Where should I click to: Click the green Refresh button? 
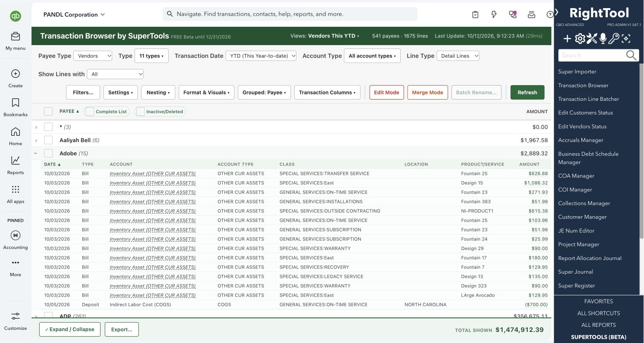[527, 92]
